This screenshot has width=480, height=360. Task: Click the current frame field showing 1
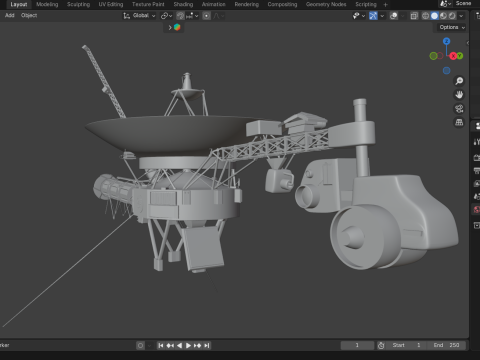[357, 345]
